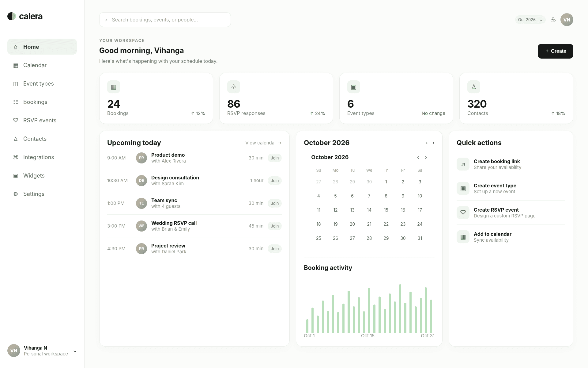Click Create booking link quick action title
The height and width of the screenshot is (368, 588).
tap(497, 161)
